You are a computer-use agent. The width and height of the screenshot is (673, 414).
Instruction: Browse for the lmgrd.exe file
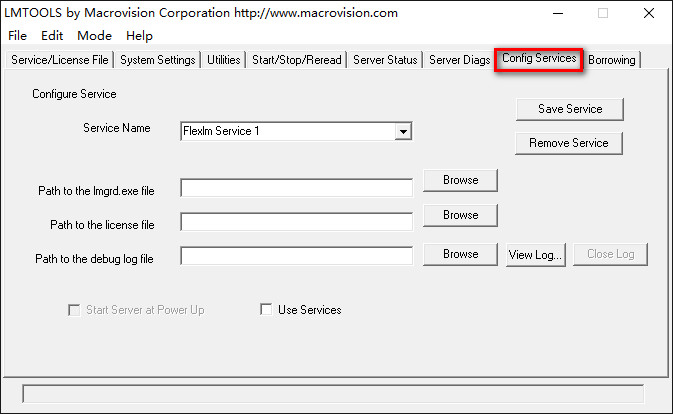pos(460,180)
